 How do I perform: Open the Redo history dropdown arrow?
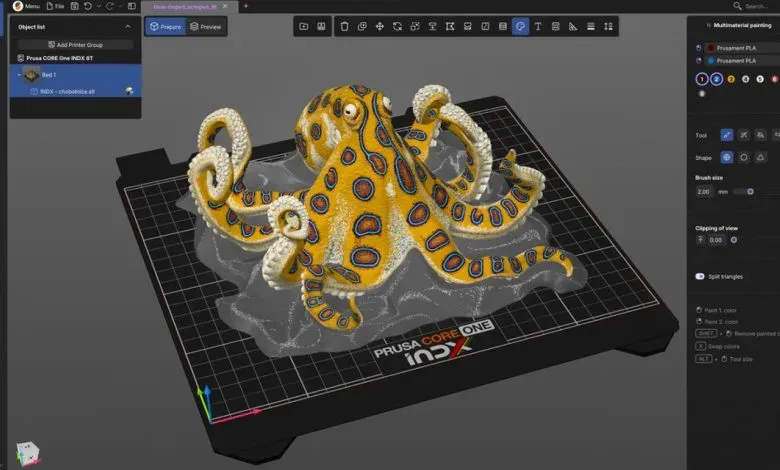pyautogui.click(x=120, y=6)
